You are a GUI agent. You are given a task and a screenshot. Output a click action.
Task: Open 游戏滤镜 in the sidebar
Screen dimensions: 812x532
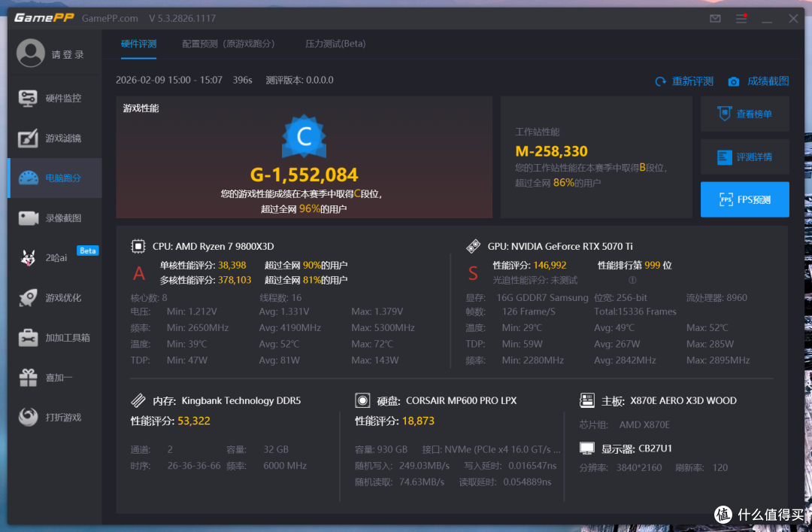[x=54, y=138]
